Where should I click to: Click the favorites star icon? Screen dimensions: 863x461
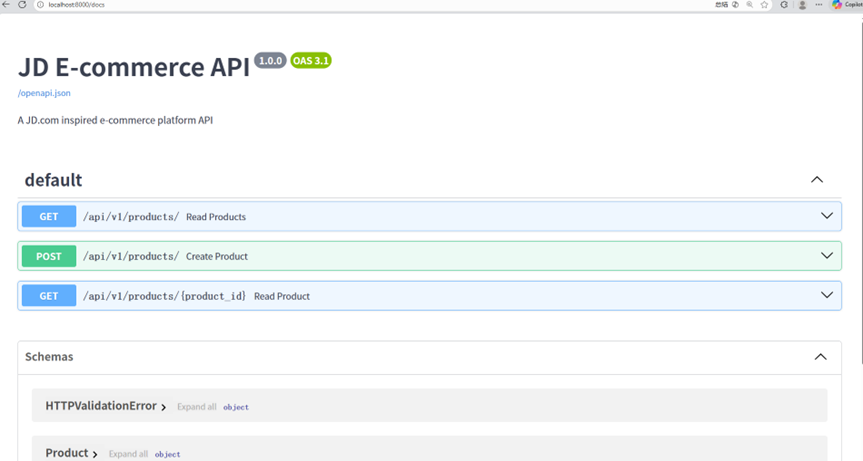[764, 5]
